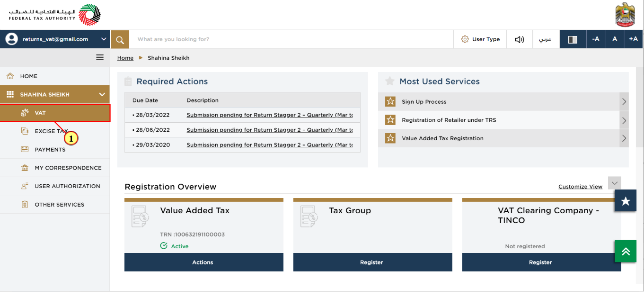Click the 28/03/2022 due date cell
The width and height of the screenshot is (644, 307).
151,115
